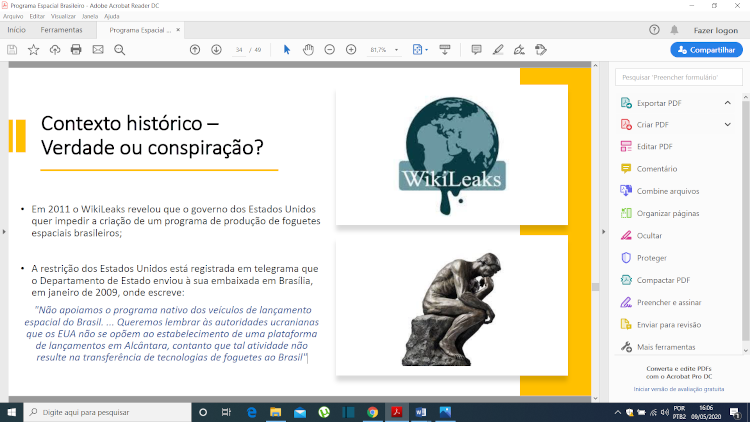Go to previous page arrow
This screenshot has height=422, width=750.
coord(195,50)
